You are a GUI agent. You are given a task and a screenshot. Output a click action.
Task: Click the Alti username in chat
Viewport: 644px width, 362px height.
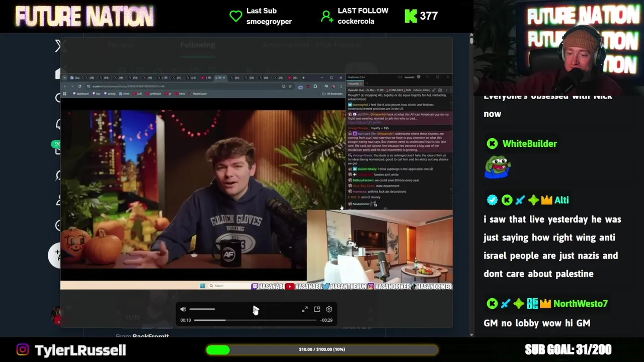[561, 200]
